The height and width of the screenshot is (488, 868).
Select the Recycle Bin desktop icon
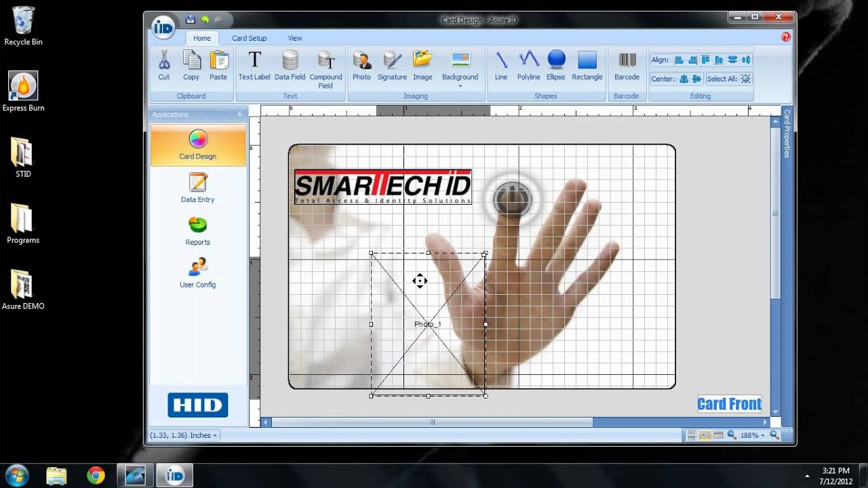[23, 26]
